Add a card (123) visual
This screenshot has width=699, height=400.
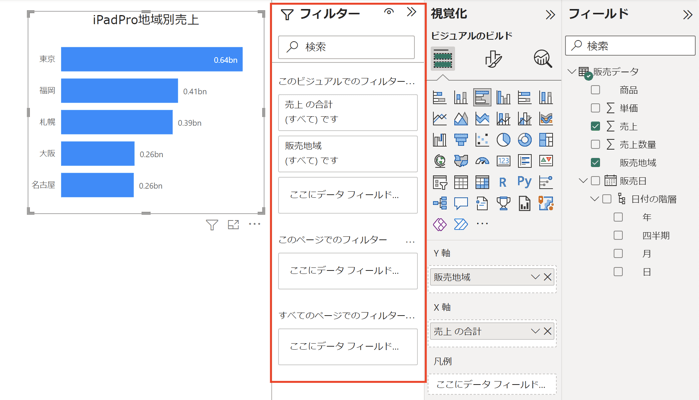pyautogui.click(x=503, y=161)
